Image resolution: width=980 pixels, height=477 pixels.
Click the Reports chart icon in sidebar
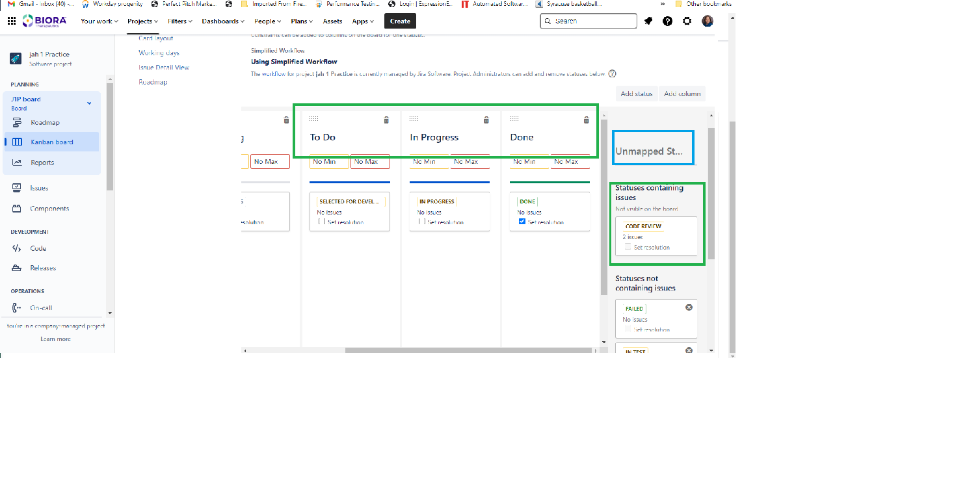(17, 162)
